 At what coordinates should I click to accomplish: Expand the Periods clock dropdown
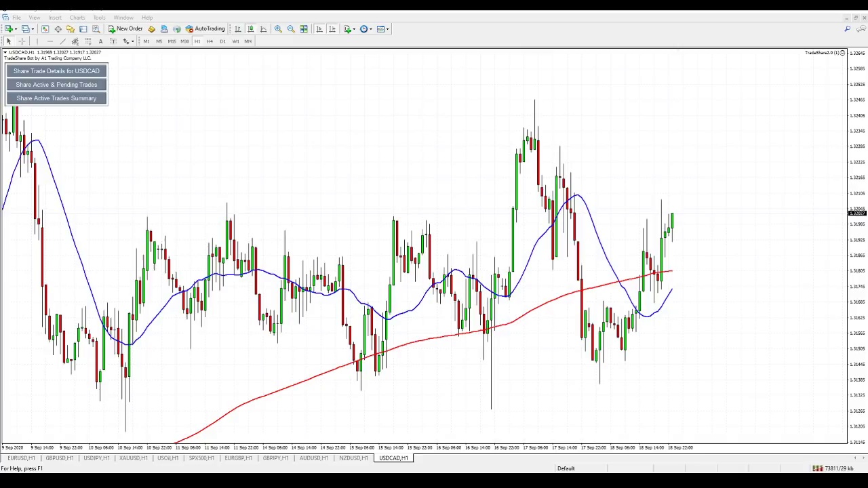(x=371, y=29)
